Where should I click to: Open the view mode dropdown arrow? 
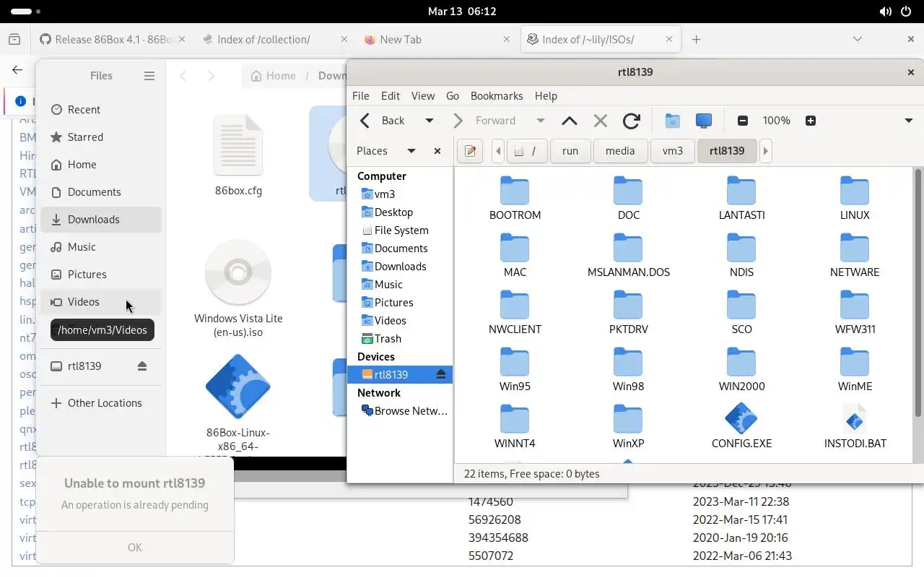click(909, 121)
